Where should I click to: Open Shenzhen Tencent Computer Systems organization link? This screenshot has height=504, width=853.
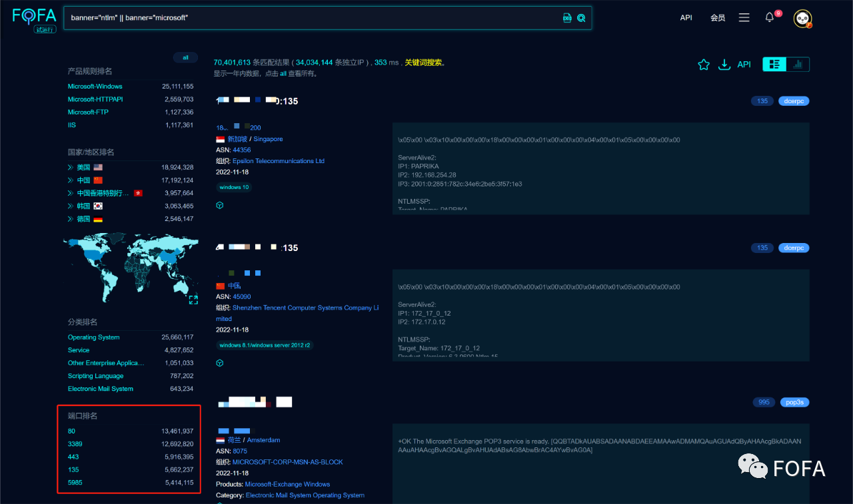(x=297, y=313)
